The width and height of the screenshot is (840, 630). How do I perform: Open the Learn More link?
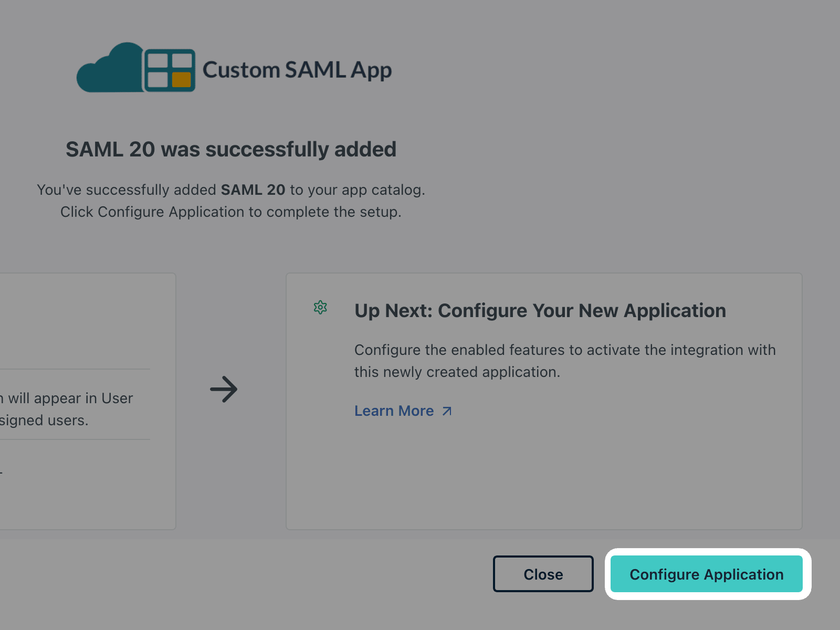[394, 411]
